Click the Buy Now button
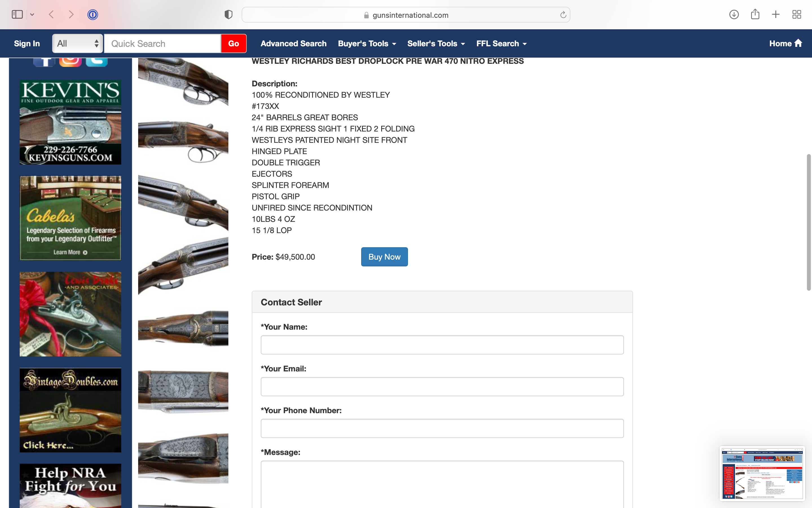Viewport: 812px width, 508px height. [384, 257]
